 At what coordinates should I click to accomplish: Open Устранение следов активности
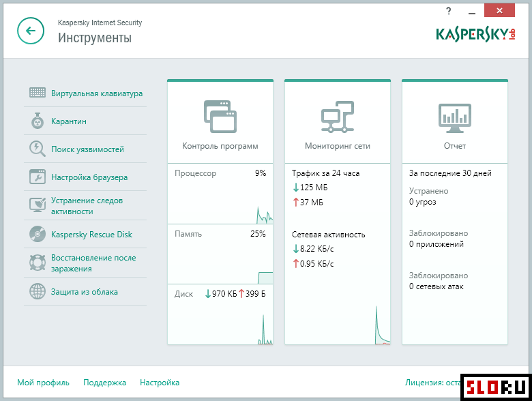[87, 205]
